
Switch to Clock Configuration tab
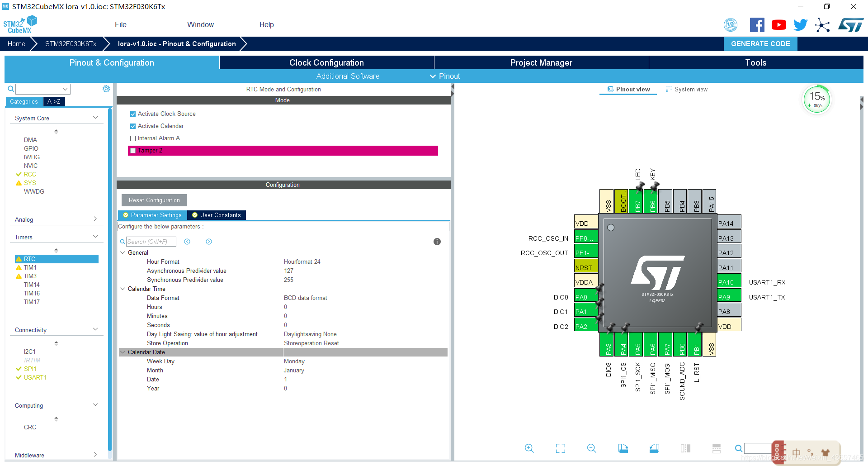point(326,62)
